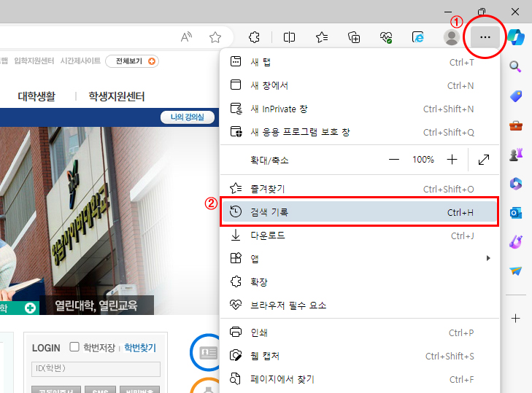The image size is (532, 393).
Task: Open sidebar Tools briefcase icon
Action: pos(516,125)
